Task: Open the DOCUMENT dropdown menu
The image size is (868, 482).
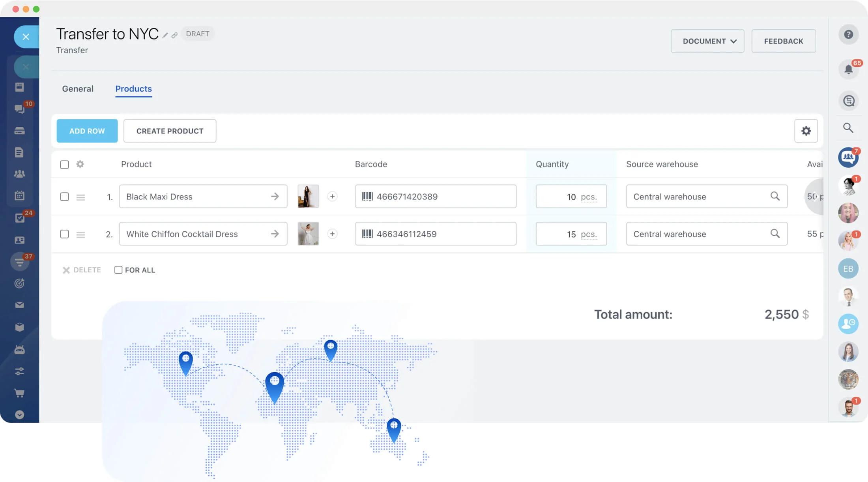Action: (707, 41)
